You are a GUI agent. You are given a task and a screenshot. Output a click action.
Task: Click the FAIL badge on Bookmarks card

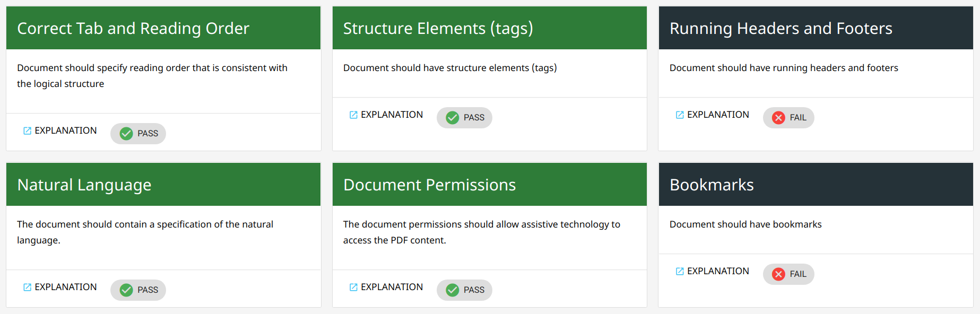tap(788, 274)
